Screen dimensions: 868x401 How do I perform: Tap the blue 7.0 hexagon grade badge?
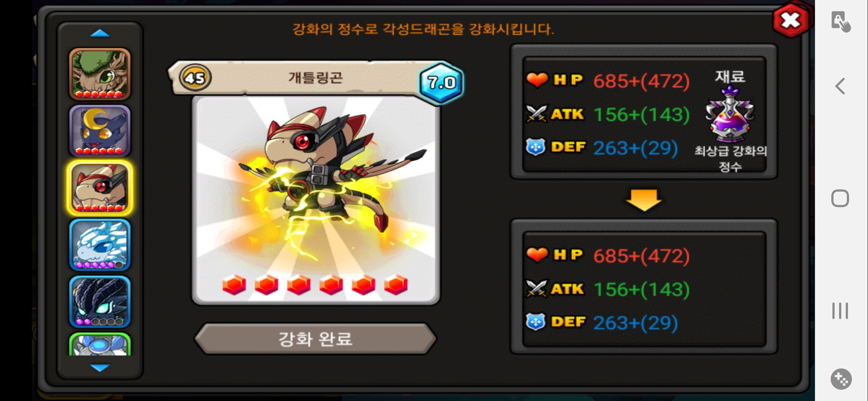tap(441, 82)
